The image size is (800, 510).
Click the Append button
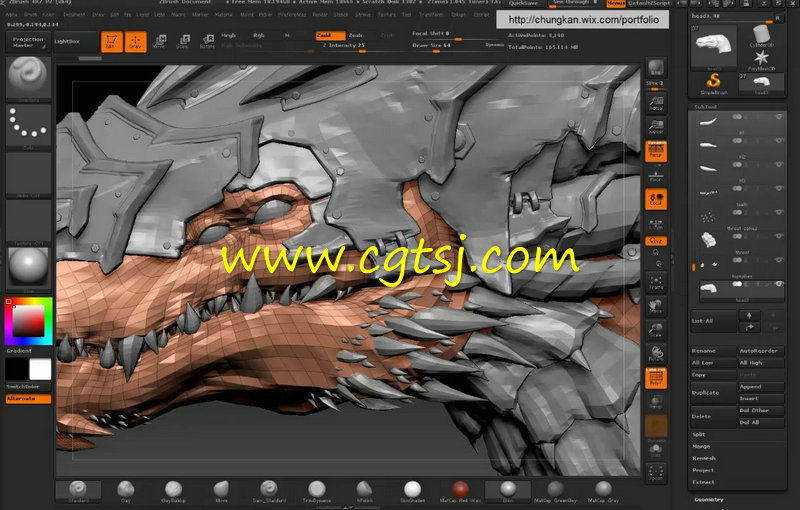click(x=761, y=387)
